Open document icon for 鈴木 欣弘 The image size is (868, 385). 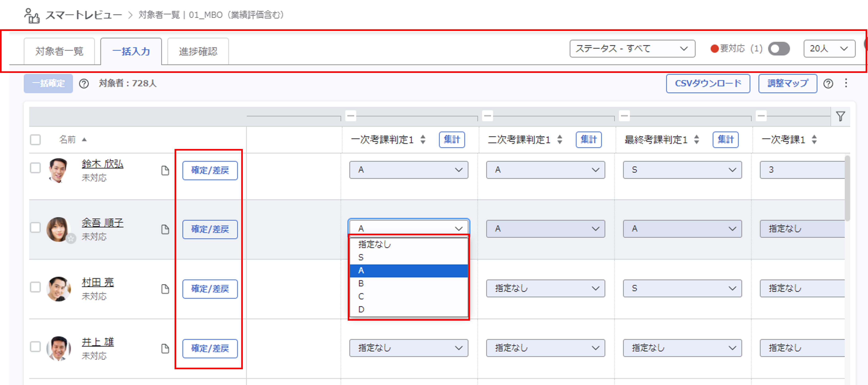(x=165, y=170)
